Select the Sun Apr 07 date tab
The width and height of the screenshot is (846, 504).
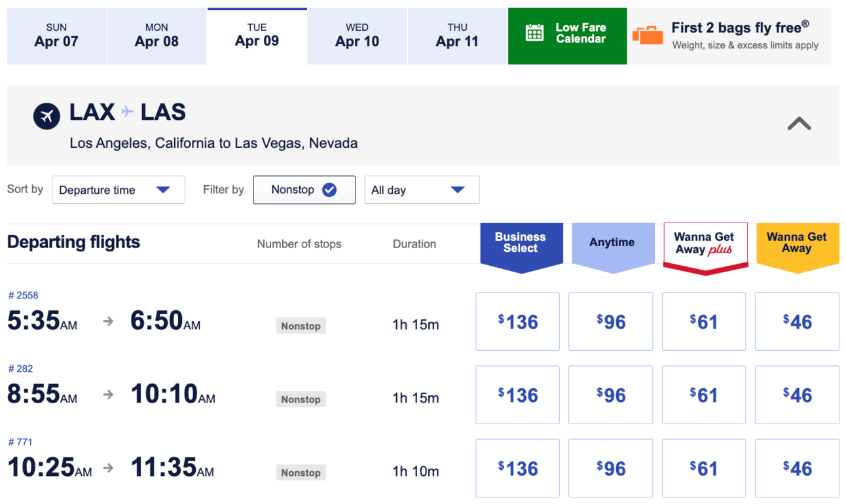click(x=56, y=36)
